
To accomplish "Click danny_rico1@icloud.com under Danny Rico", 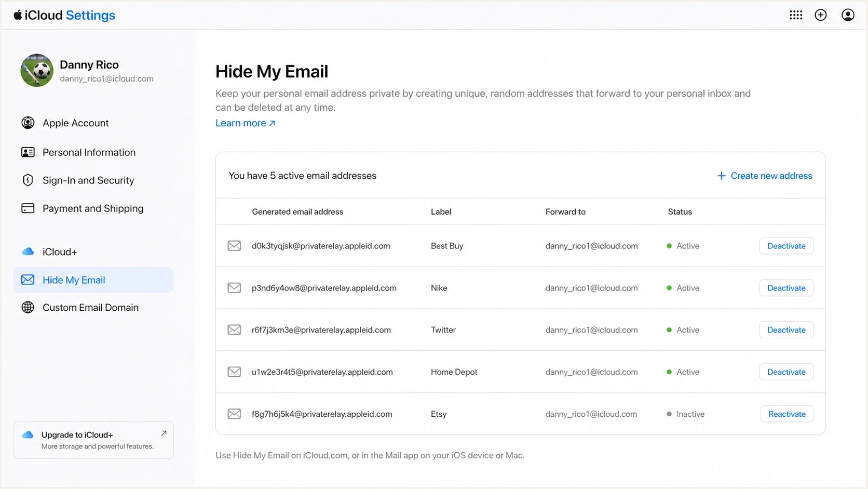I will coord(106,79).
